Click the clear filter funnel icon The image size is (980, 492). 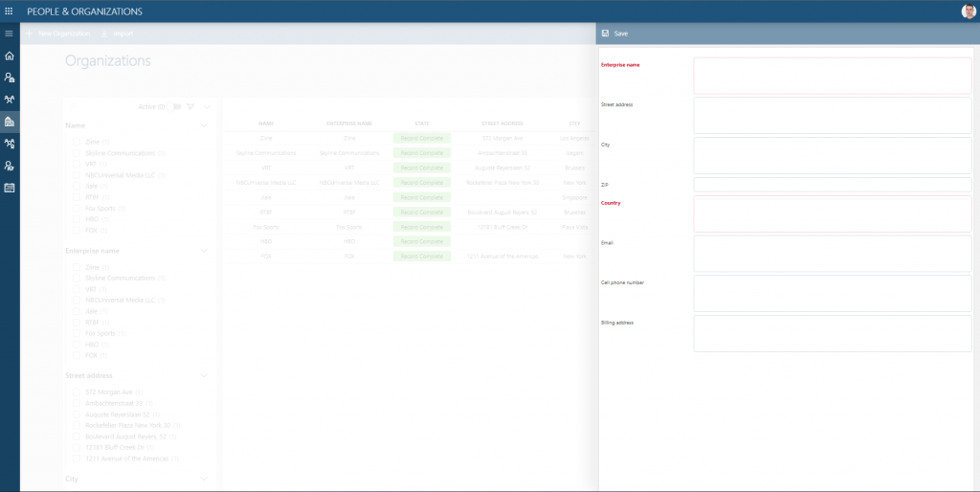point(190,107)
